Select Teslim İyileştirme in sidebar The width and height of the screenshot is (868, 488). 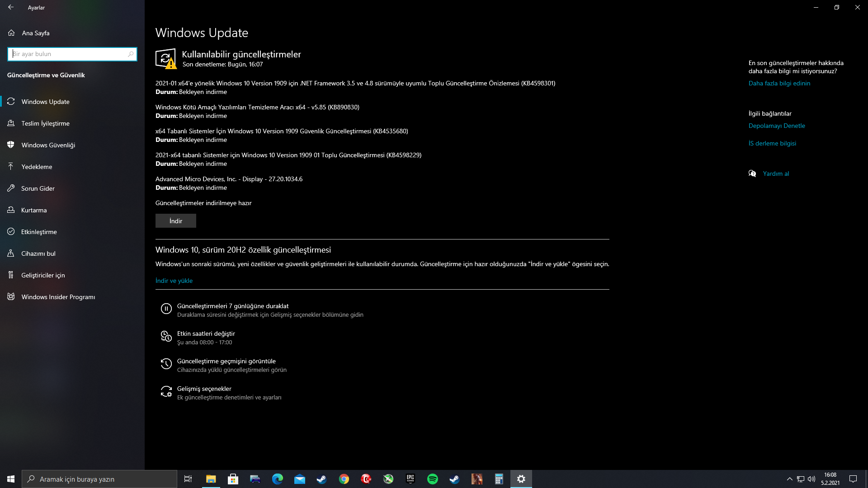pos(45,123)
